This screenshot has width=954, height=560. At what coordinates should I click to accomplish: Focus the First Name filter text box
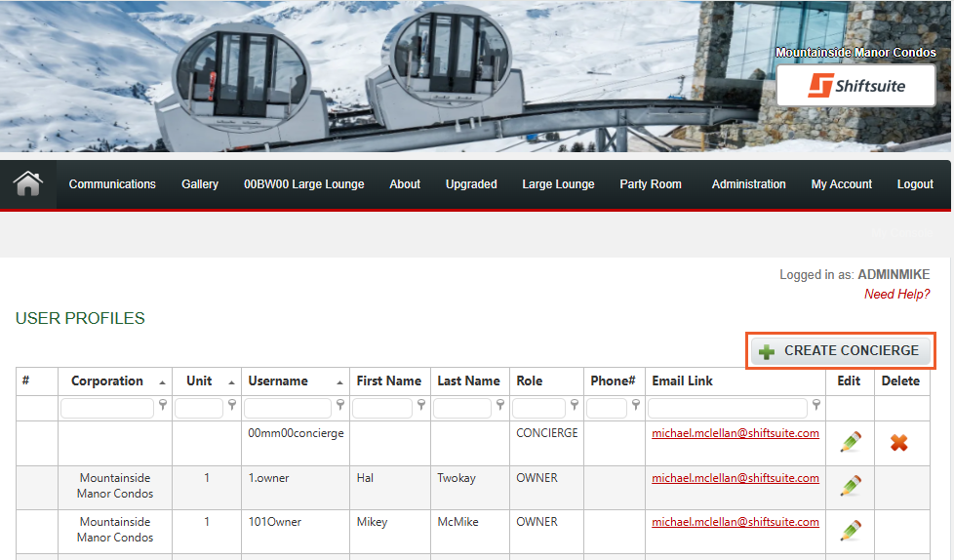coord(382,408)
